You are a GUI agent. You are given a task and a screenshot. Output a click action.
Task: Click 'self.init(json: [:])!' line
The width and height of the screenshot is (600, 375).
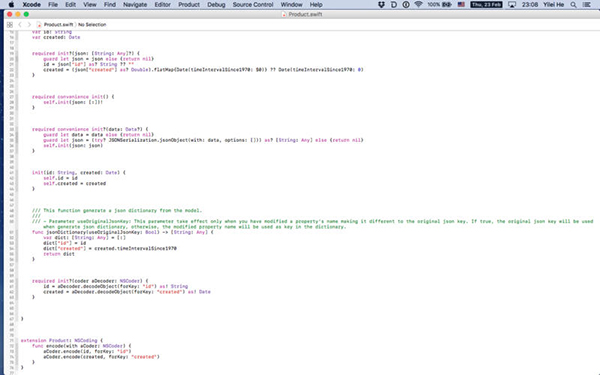73,102
